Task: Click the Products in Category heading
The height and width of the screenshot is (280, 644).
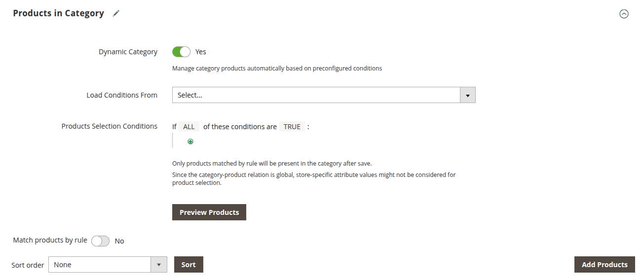Action: tap(58, 13)
